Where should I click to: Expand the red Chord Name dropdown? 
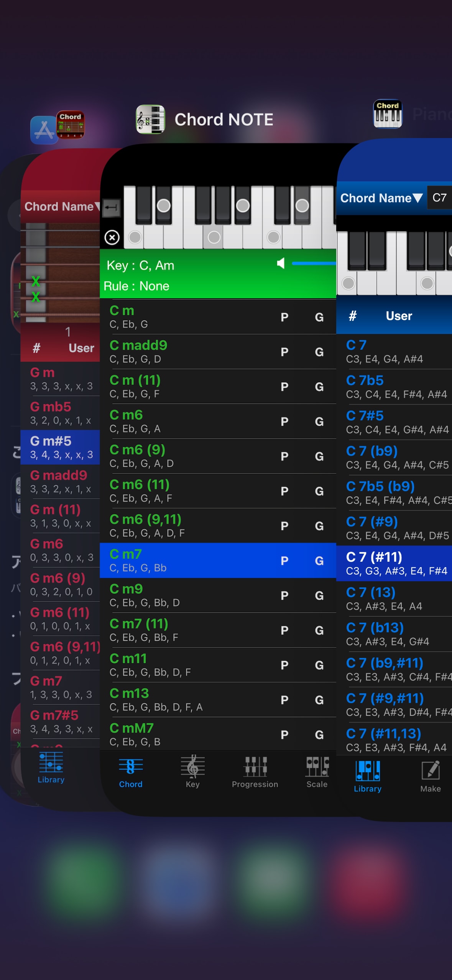[x=61, y=207]
